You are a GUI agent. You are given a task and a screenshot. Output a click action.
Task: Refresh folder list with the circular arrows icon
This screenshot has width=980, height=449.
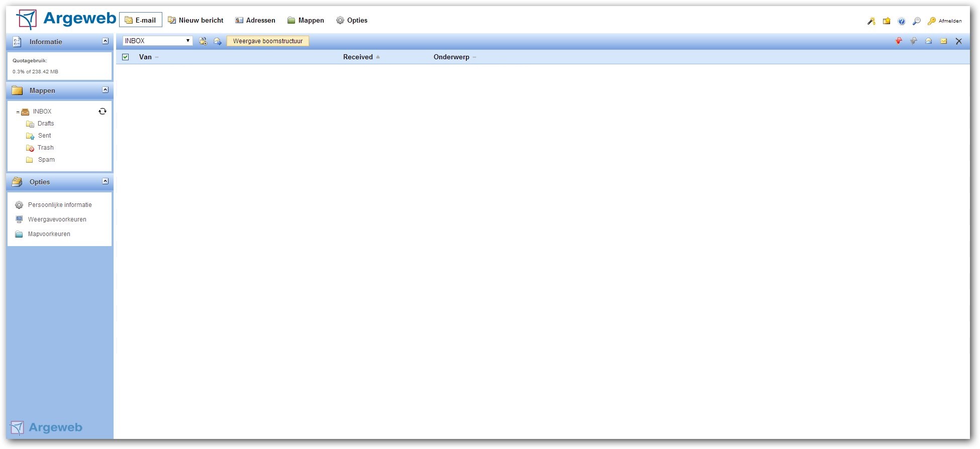click(x=103, y=111)
